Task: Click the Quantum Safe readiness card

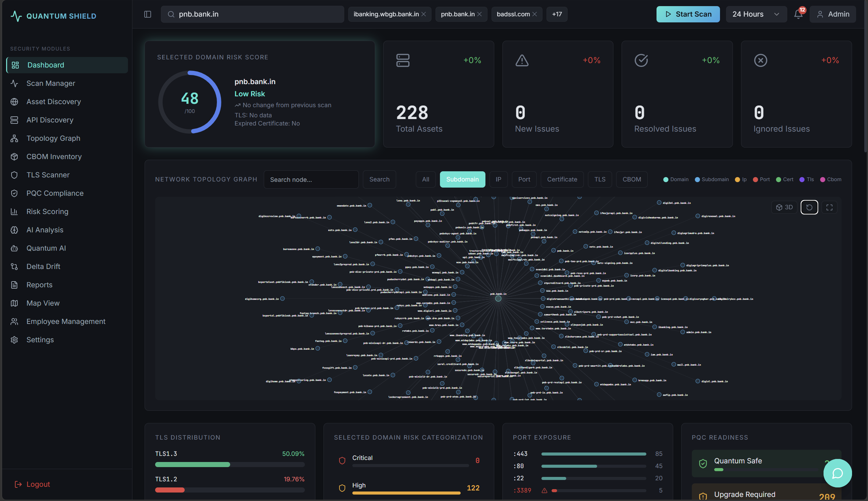Action: pyautogui.click(x=766, y=463)
